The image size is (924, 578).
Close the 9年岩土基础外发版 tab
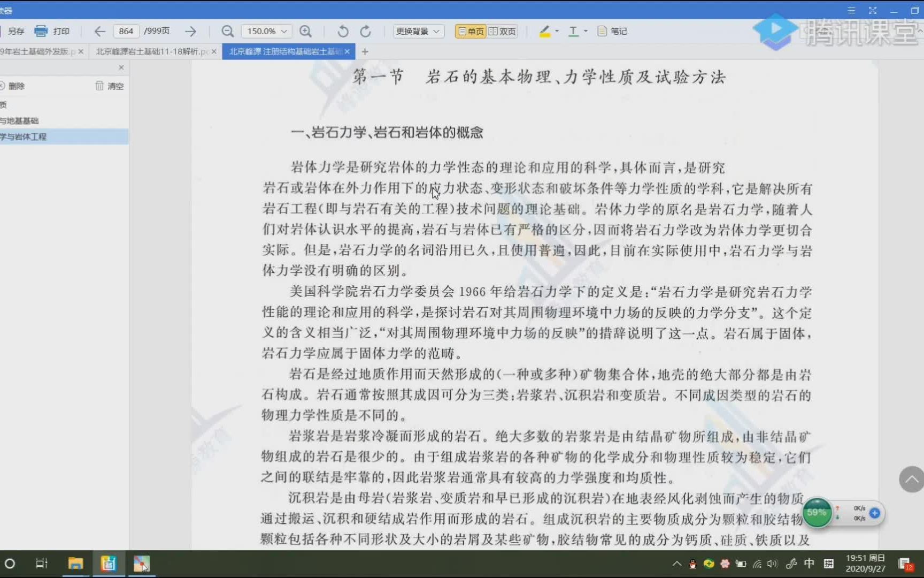click(81, 51)
